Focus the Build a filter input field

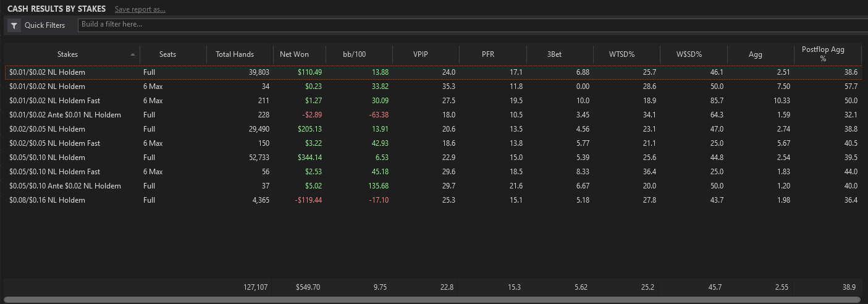[473, 25]
